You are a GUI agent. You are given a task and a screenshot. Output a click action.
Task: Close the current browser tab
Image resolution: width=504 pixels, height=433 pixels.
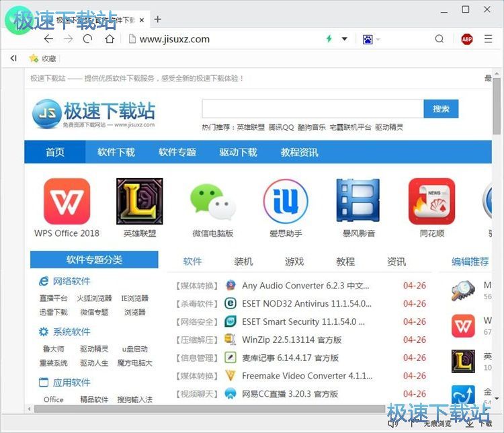[x=141, y=20]
